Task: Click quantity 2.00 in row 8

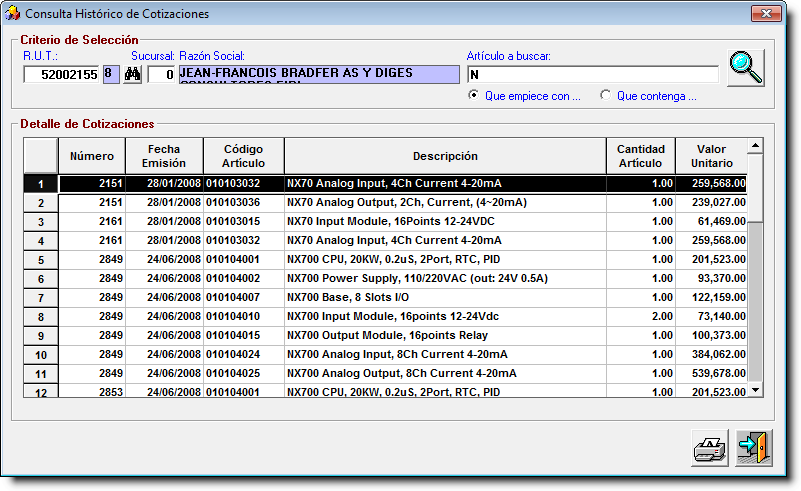Action: pyautogui.click(x=662, y=316)
